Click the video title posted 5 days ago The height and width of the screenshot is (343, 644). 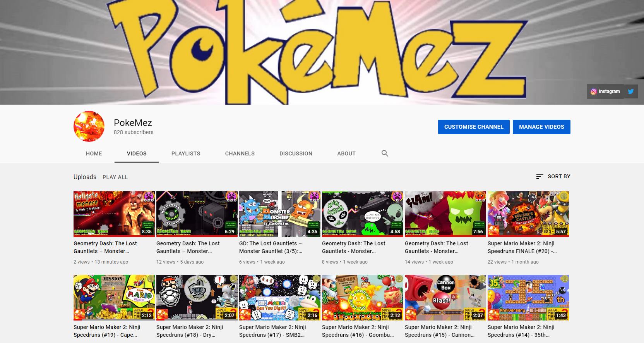[188, 247]
